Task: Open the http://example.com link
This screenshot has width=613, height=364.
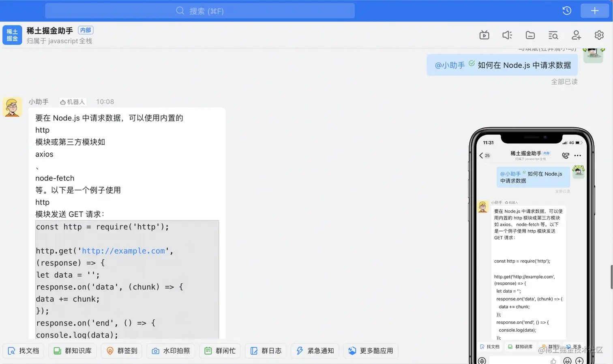Action: [x=123, y=251]
